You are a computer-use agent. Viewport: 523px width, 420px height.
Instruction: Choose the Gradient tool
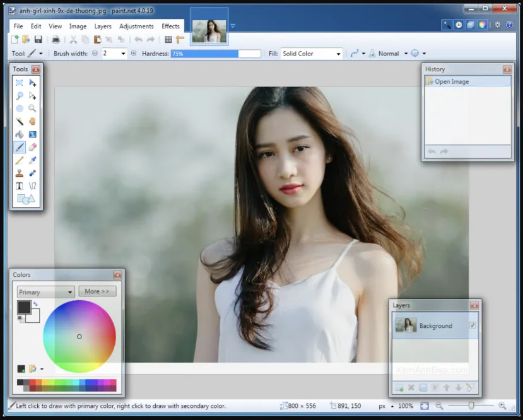click(x=32, y=134)
